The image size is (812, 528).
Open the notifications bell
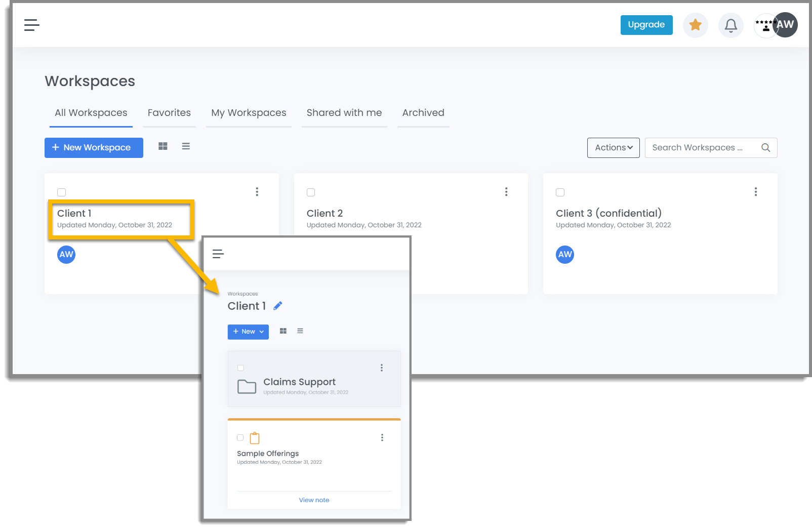(x=730, y=24)
